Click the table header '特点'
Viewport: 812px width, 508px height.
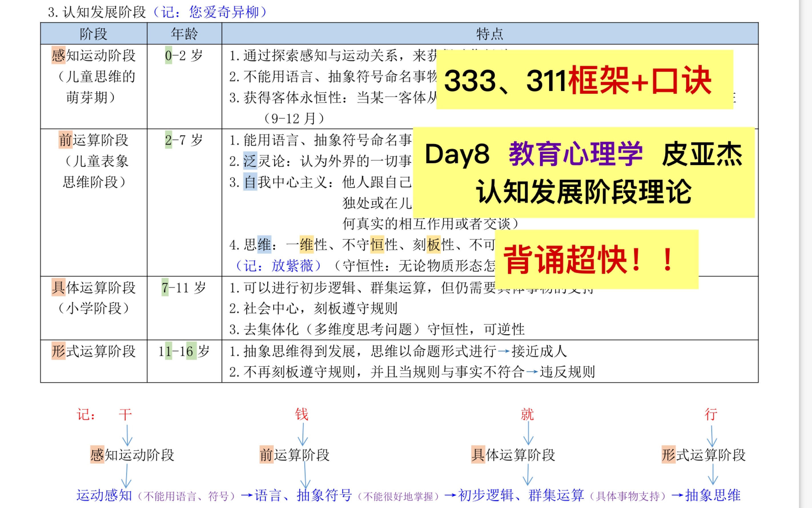pos(490,34)
